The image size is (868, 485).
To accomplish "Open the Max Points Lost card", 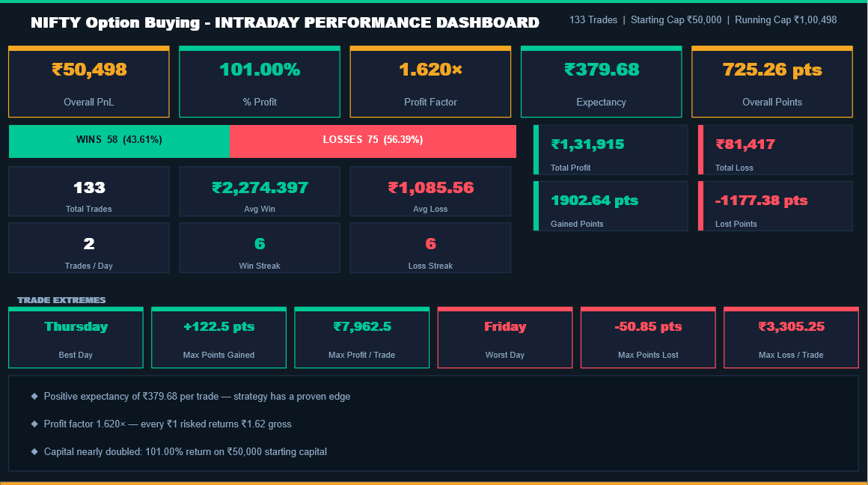I will click(648, 338).
